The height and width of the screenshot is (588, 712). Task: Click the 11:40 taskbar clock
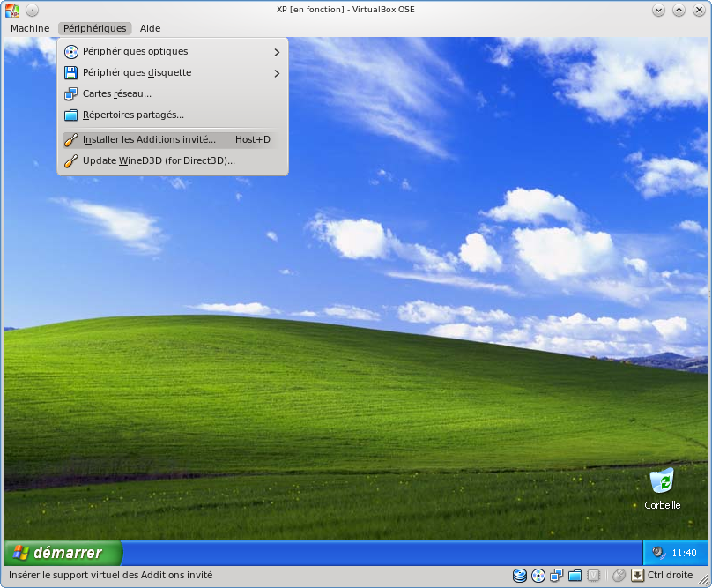684,554
